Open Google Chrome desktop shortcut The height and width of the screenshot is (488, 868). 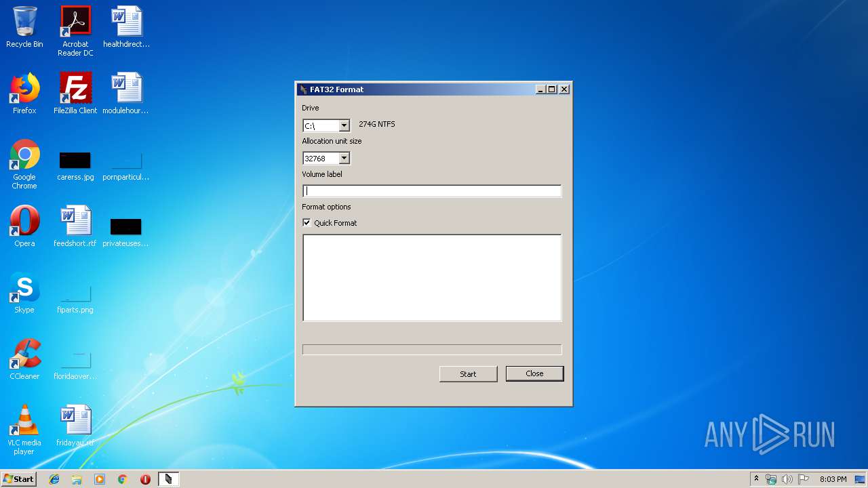point(24,164)
